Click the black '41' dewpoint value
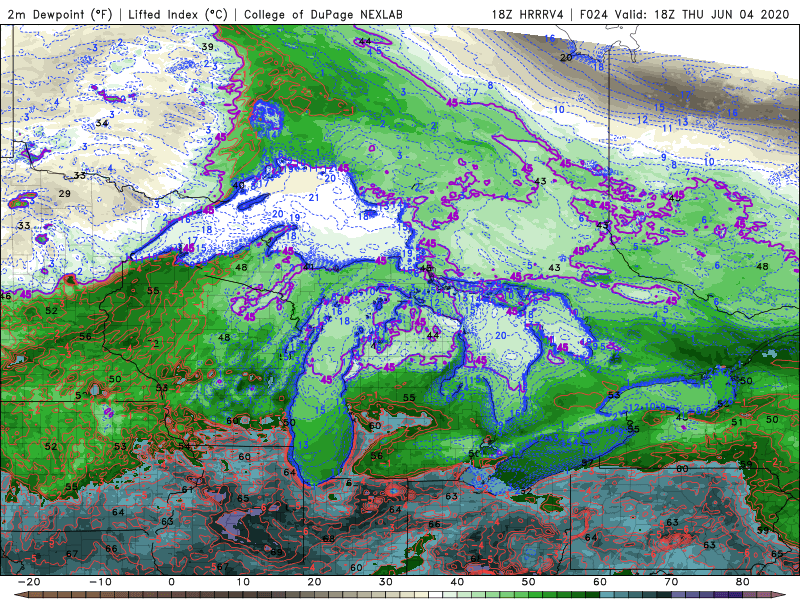 pos(308,266)
